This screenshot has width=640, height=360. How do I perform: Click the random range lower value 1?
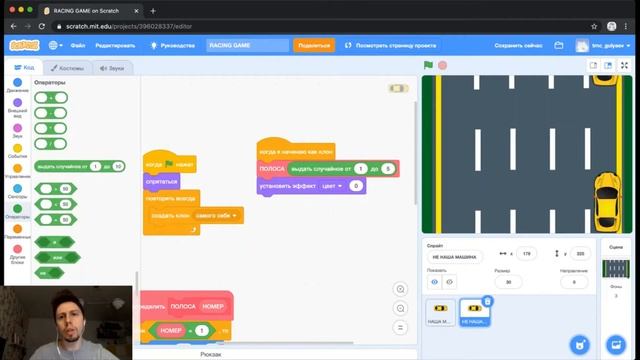(x=360, y=169)
